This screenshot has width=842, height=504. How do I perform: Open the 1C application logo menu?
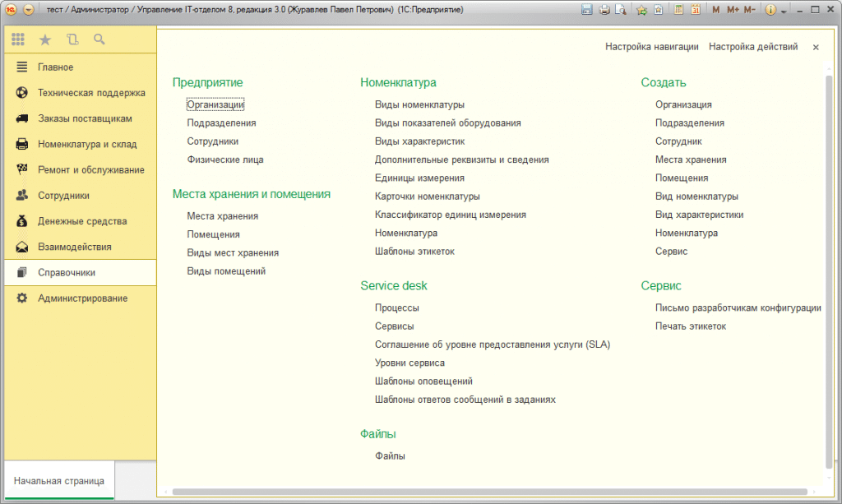(11, 10)
